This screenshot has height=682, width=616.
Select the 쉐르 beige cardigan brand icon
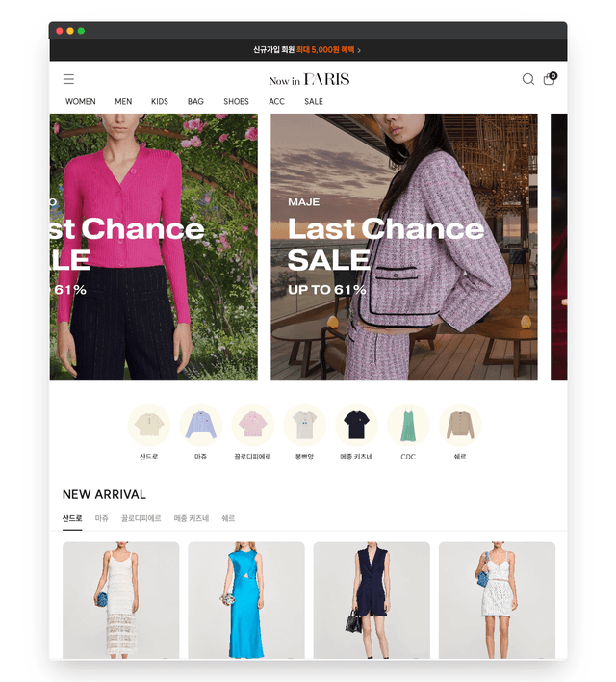point(460,425)
